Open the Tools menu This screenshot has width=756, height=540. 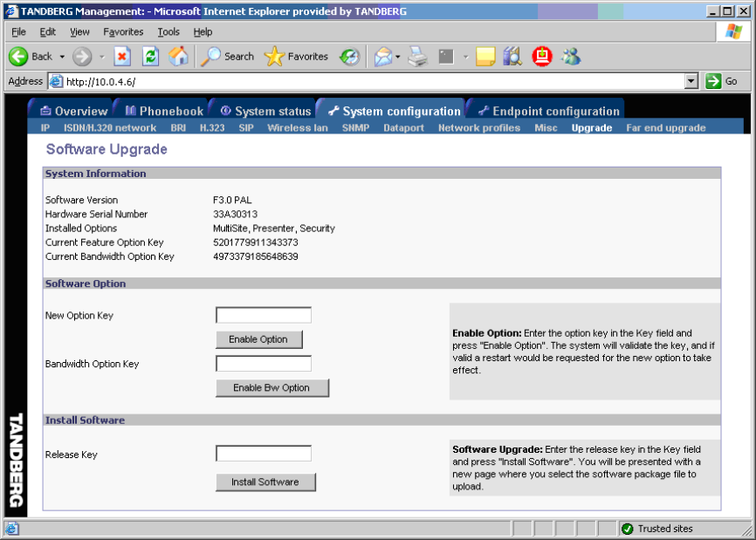[168, 31]
